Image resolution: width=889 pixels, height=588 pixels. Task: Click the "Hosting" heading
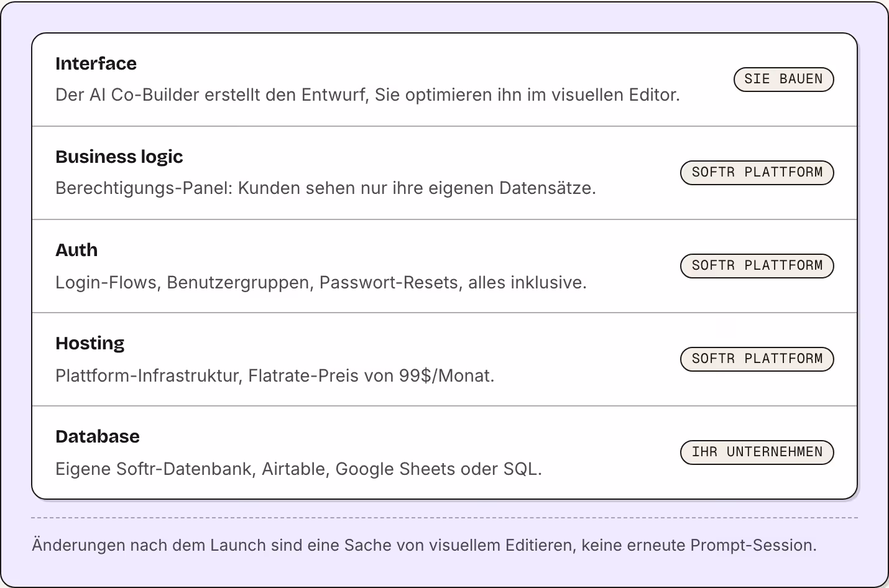(x=90, y=343)
